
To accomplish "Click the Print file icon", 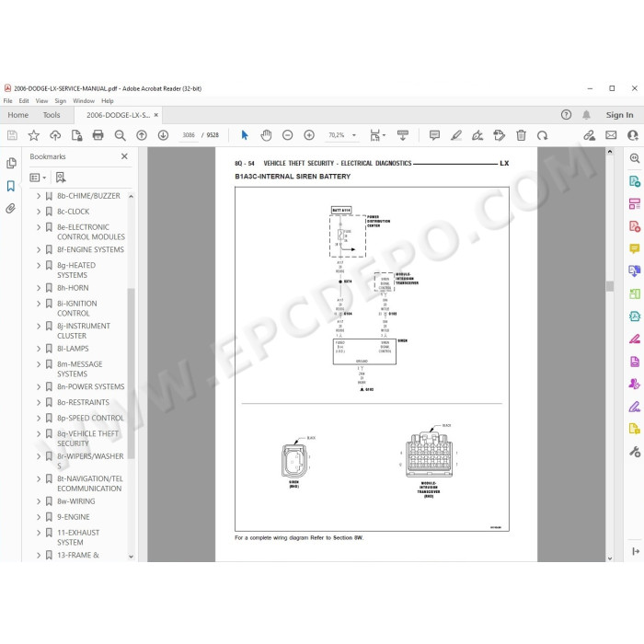I will 98,135.
